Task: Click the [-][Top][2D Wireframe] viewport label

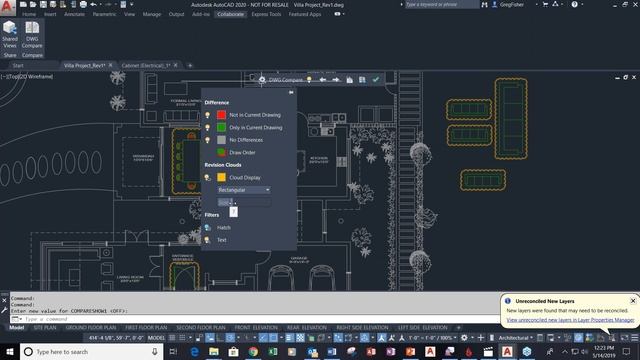Action: [27, 76]
